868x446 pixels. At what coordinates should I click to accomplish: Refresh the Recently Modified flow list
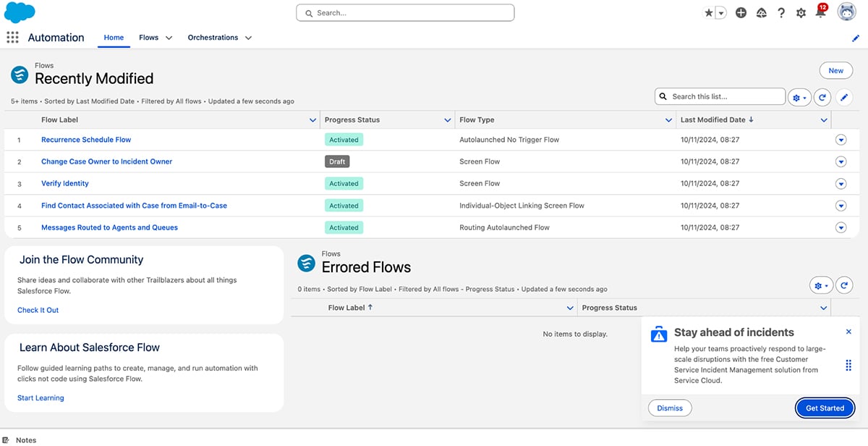pyautogui.click(x=824, y=96)
